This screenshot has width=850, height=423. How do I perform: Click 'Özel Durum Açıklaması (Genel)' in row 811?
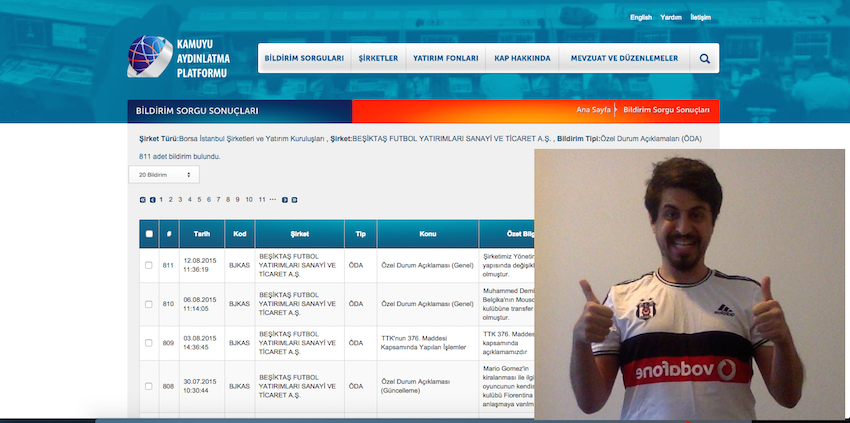tap(427, 265)
